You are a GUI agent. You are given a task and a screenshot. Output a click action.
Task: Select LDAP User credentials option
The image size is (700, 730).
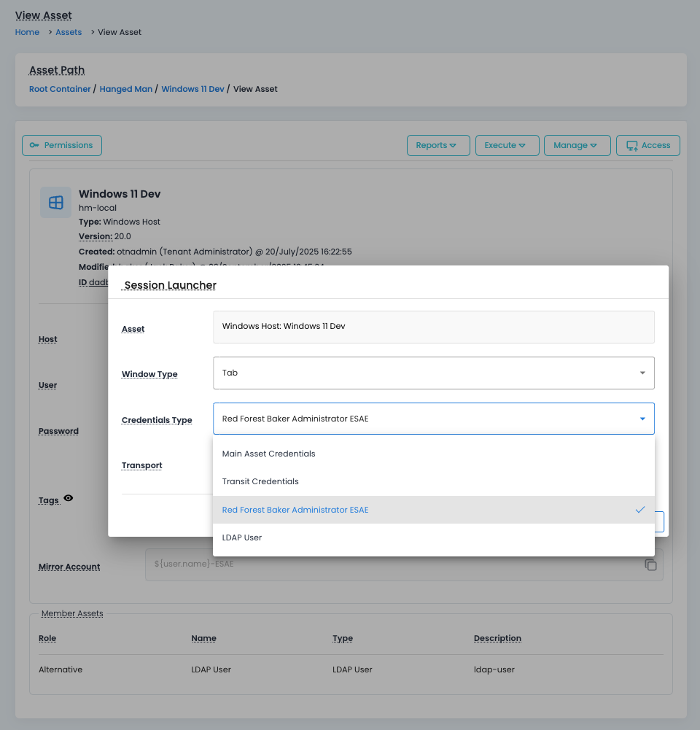(x=242, y=537)
